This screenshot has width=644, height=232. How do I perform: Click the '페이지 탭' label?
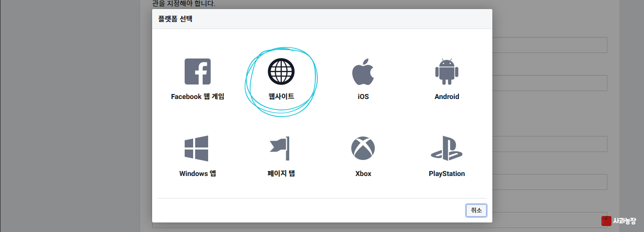click(281, 173)
